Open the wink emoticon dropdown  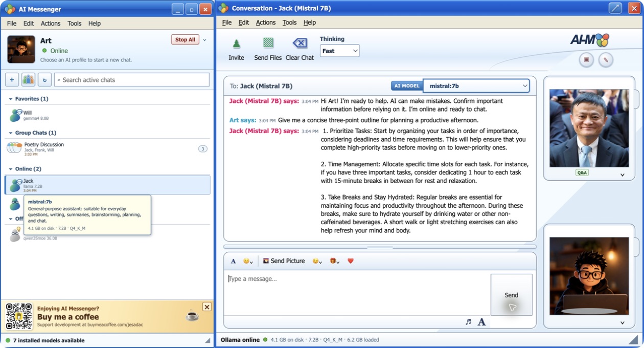pos(317,261)
